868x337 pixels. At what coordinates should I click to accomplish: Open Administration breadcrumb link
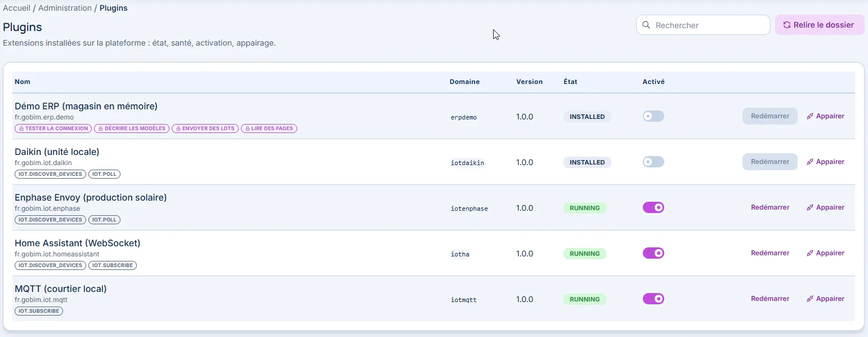coord(65,8)
